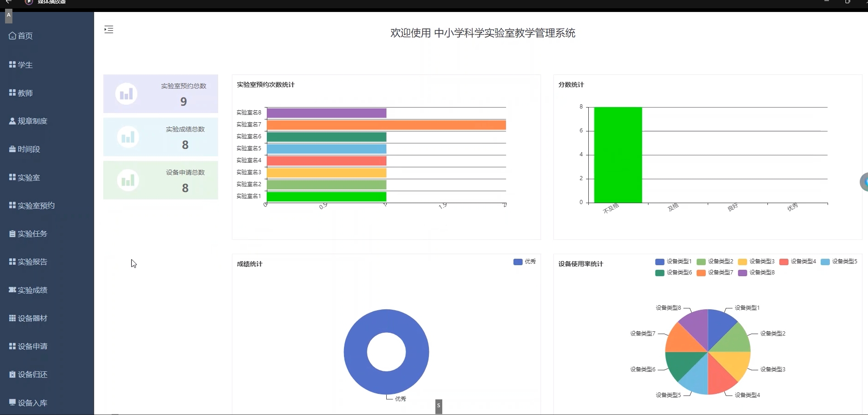Click the briefcase icon beside 时间段
868x415 pixels.
tap(12, 149)
